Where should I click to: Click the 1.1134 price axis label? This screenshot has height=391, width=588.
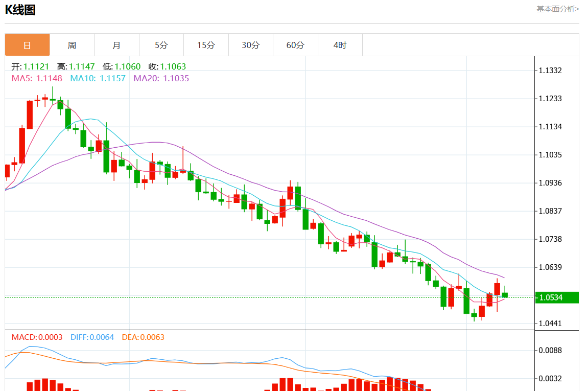[x=550, y=127]
